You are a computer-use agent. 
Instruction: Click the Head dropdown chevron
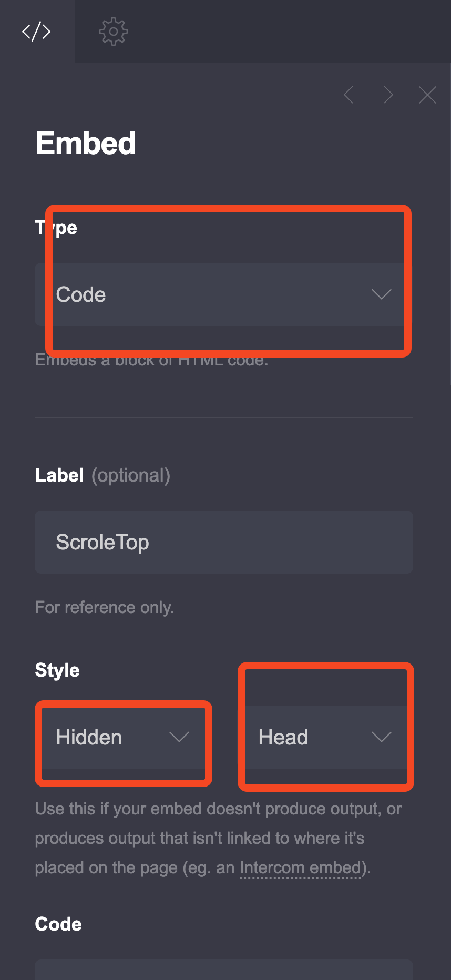pyautogui.click(x=382, y=737)
